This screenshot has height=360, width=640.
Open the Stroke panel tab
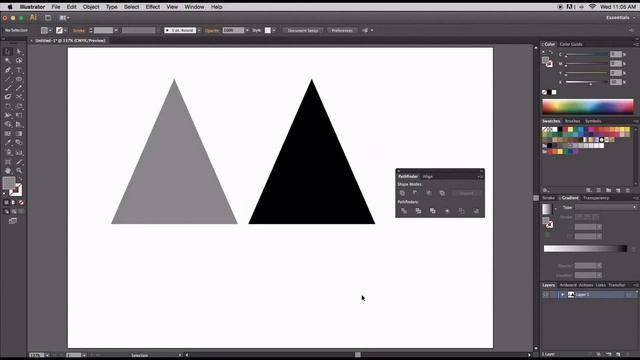click(x=548, y=198)
